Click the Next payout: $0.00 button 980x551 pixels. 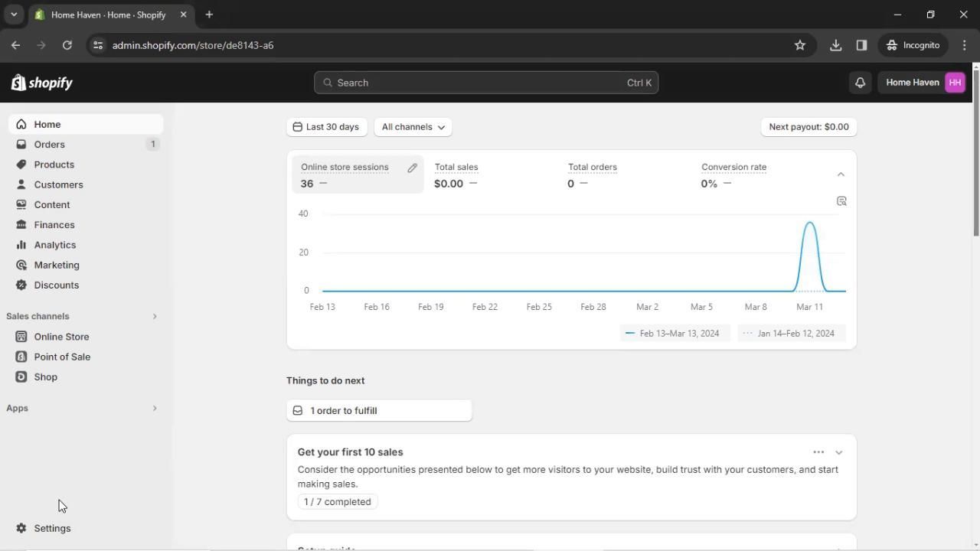[808, 127]
